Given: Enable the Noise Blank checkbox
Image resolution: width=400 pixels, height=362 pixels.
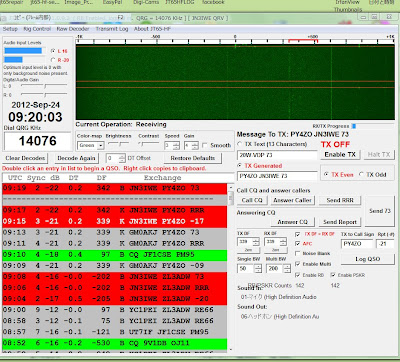Looking at the screenshot, I should [x=298, y=254].
